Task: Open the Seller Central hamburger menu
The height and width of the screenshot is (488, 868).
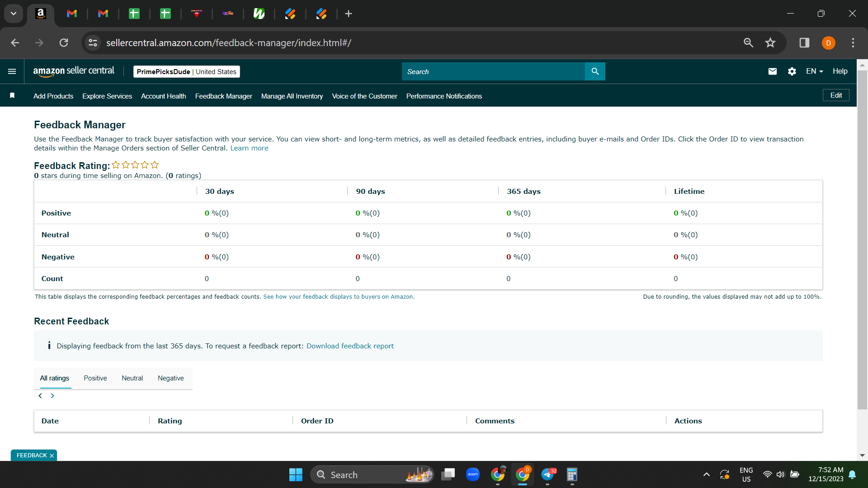Action: (x=12, y=71)
